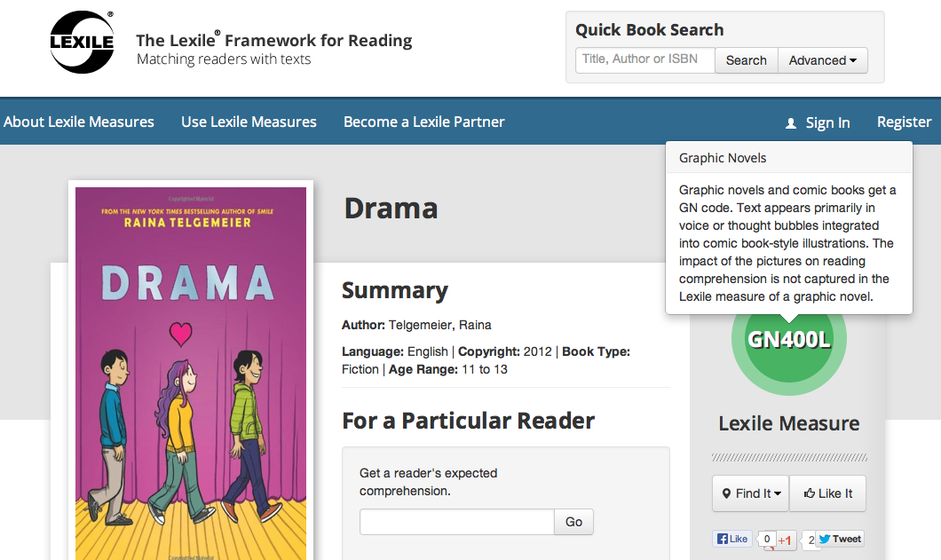Click the GN400L Lexile measure badge
The image size is (941, 560).
pyautogui.click(x=788, y=339)
